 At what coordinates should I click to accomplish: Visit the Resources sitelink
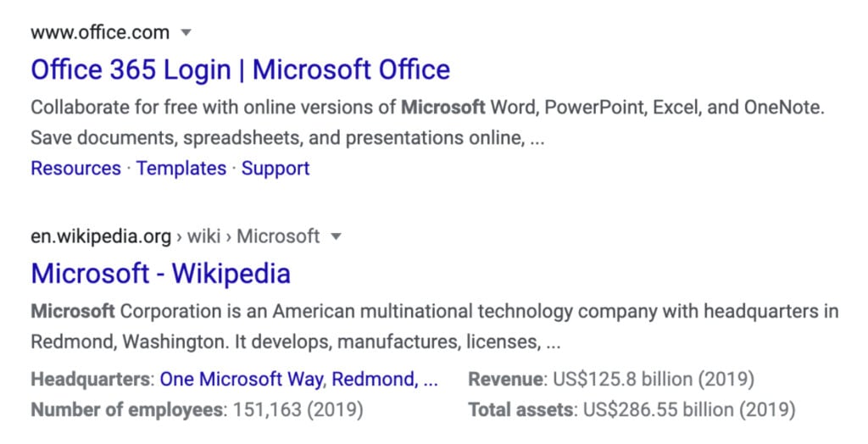(75, 169)
